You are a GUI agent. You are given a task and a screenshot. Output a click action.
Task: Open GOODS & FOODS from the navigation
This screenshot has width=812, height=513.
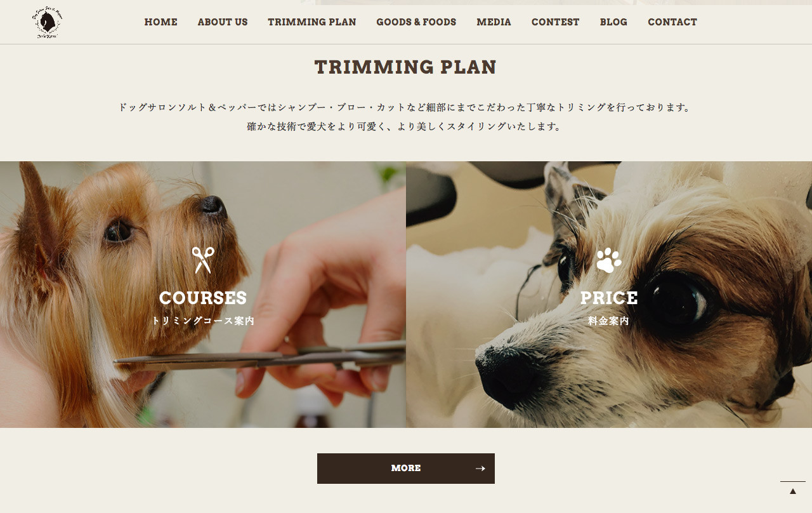point(416,22)
